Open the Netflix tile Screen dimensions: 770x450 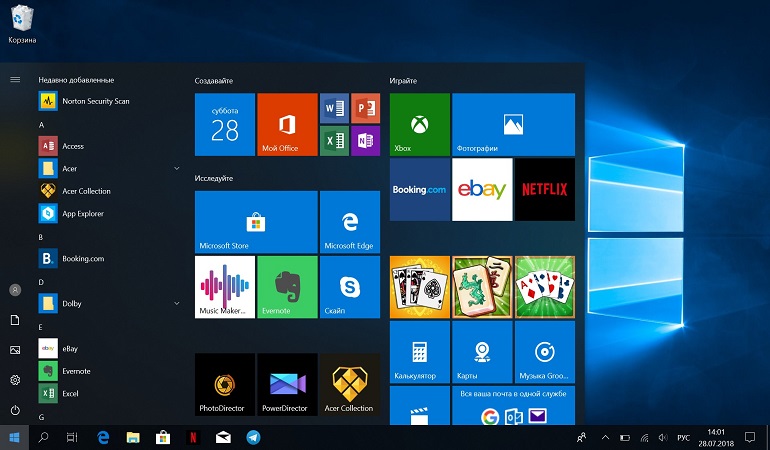(x=545, y=190)
